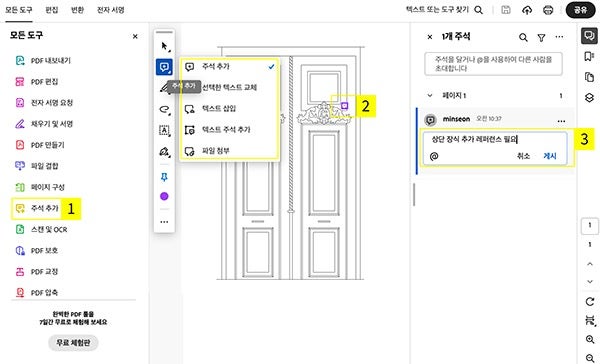Switch to 모든 도구 tab

click(19, 10)
